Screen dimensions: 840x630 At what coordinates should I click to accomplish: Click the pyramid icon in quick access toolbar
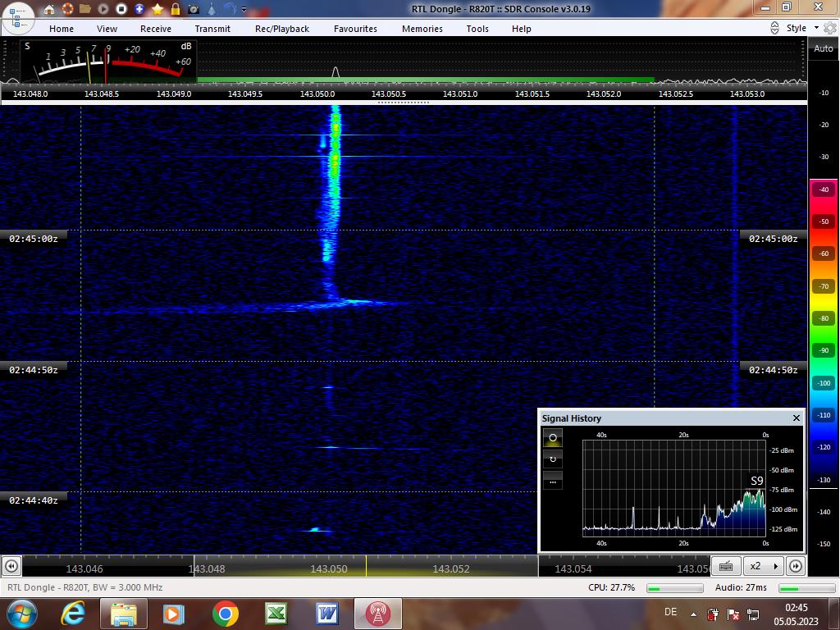coord(212,9)
